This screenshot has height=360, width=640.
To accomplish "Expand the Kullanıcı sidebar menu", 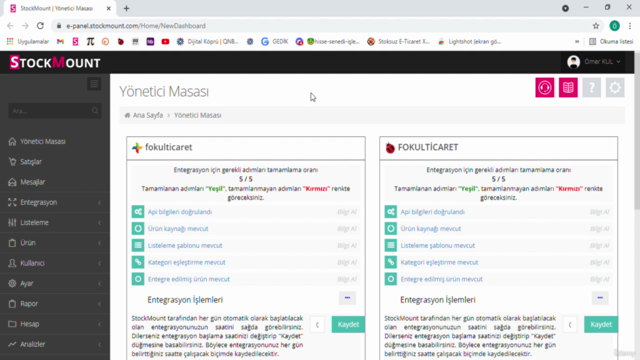I will coord(55,263).
